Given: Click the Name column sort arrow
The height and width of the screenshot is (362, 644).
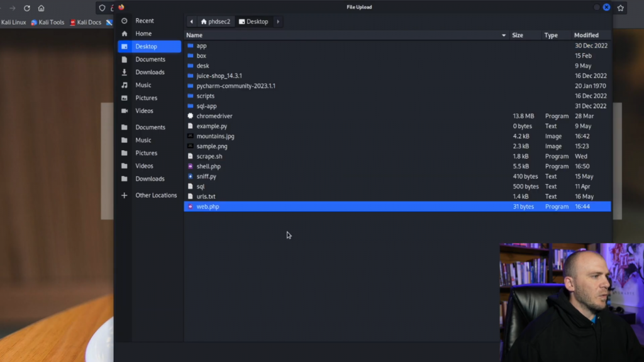Looking at the screenshot, I should tap(504, 35).
